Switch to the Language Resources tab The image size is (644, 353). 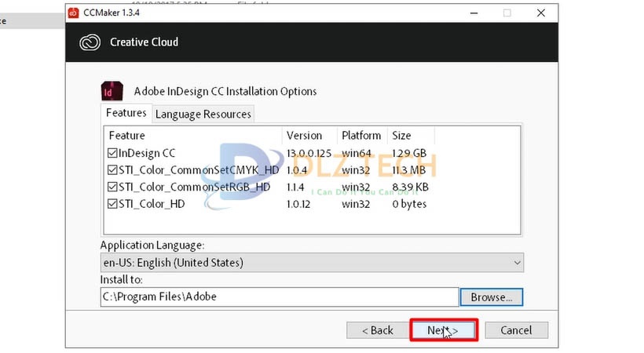(x=203, y=114)
